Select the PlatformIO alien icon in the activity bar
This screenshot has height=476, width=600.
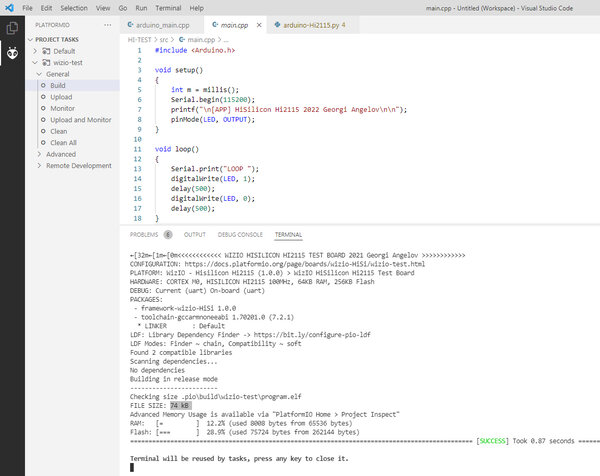click(12, 53)
